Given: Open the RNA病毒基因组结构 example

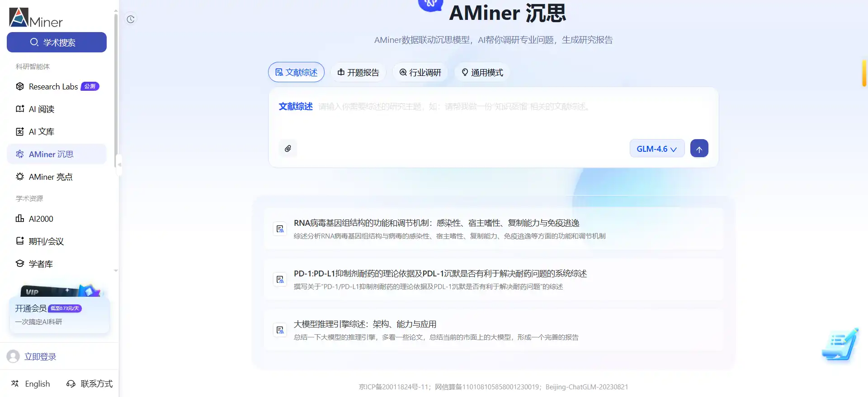Looking at the screenshot, I should (494, 229).
